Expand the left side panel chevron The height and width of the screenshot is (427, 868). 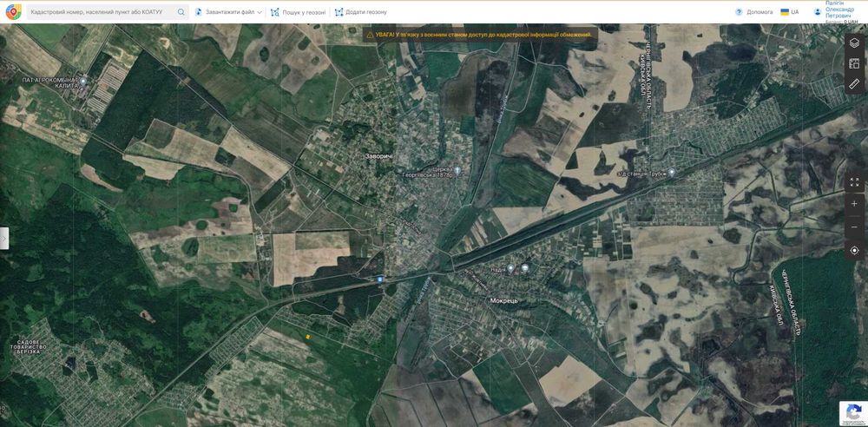pyautogui.click(x=3, y=238)
